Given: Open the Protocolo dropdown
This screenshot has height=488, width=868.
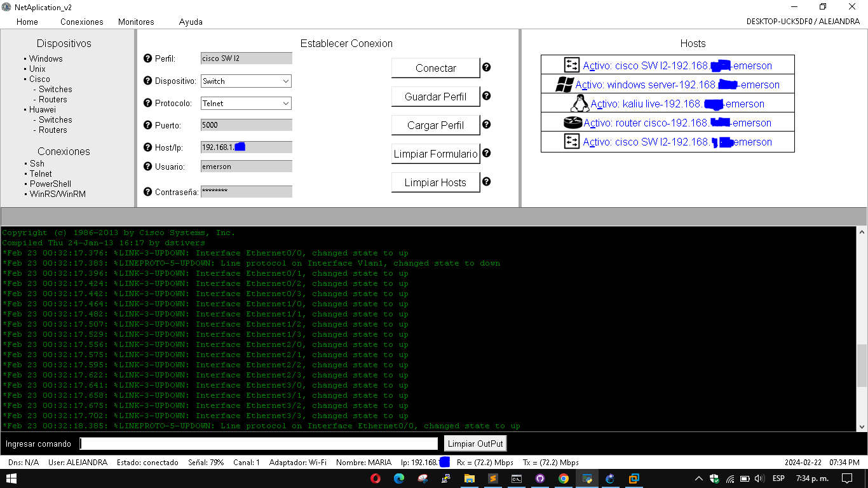Looking at the screenshot, I should click(x=246, y=103).
